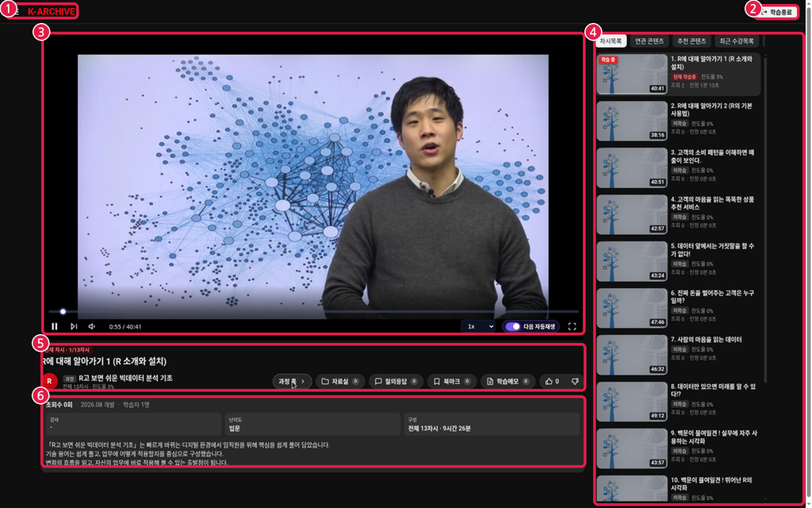The width and height of the screenshot is (812, 508).
Task: Seek on the video progress bar
Action: pyautogui.click(x=313, y=311)
